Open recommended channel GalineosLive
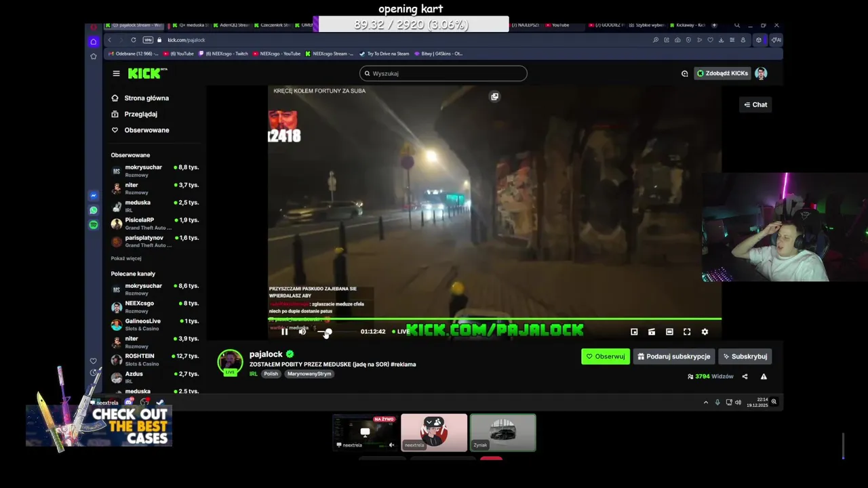 coord(155,324)
